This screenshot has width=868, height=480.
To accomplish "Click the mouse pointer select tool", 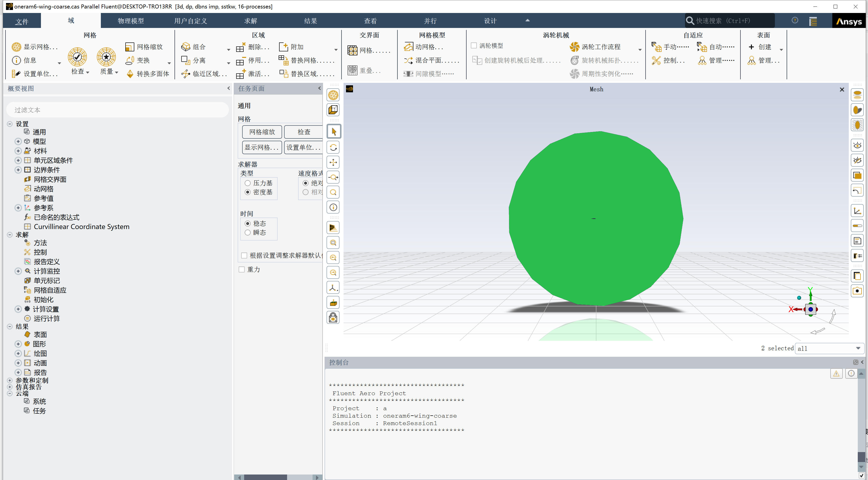I will [333, 131].
